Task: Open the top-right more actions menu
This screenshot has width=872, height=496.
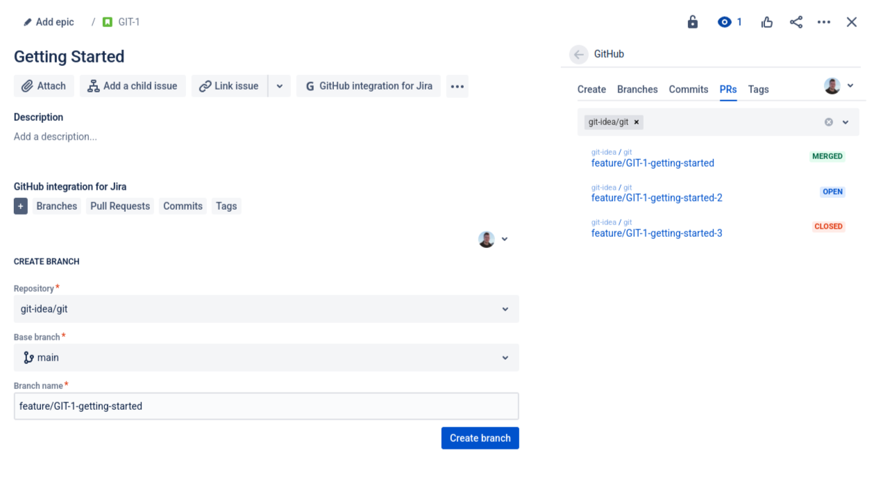Action: coord(824,22)
